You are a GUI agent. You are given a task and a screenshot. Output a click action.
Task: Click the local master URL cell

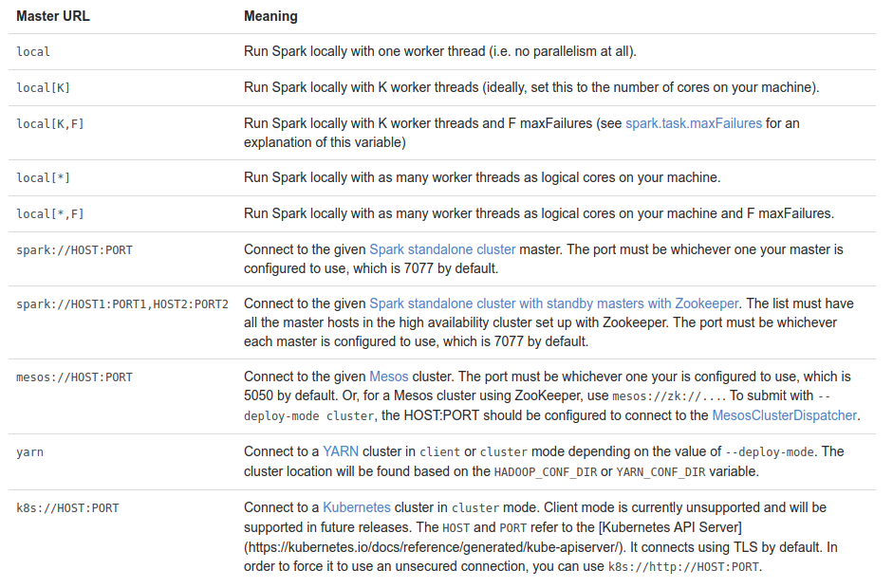pyautogui.click(x=33, y=52)
